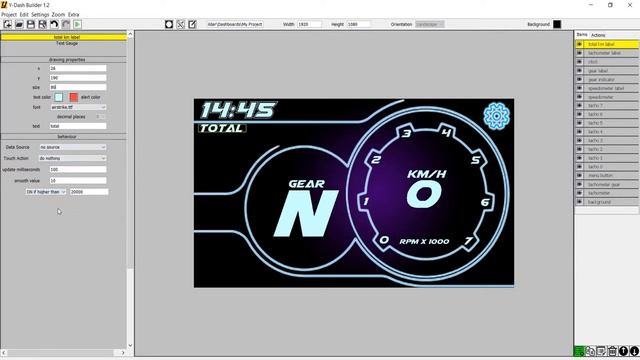
Task: Open the Orientation dropdown
Action: [429, 24]
